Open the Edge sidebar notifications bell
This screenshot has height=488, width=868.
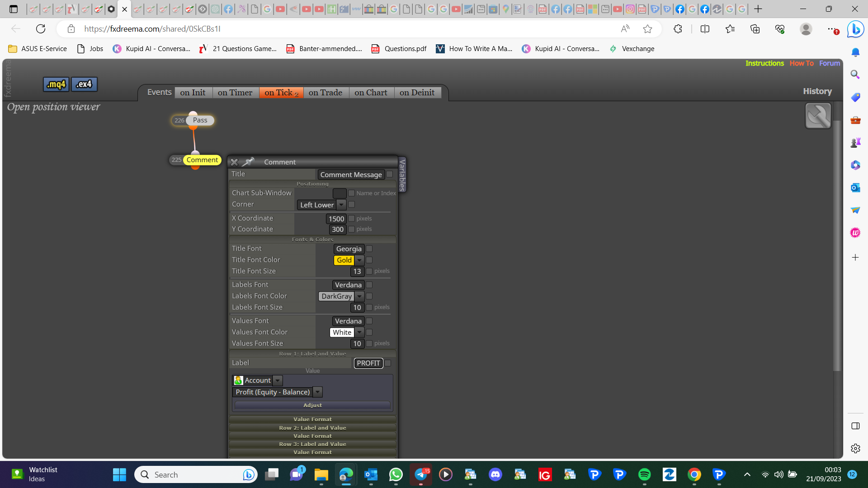tap(855, 52)
